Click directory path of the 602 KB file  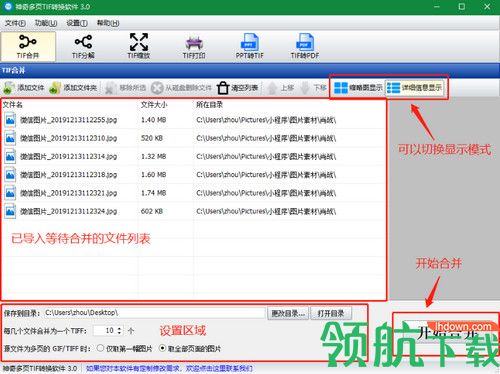(266, 211)
